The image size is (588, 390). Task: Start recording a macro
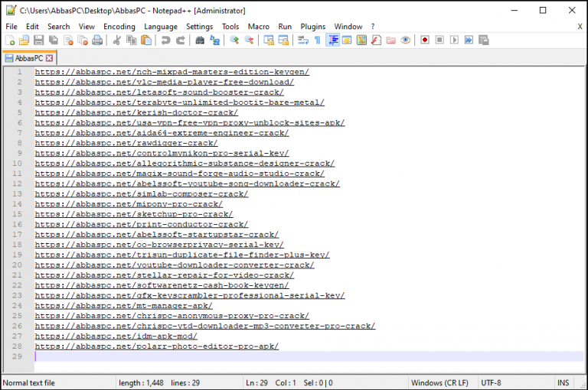(425, 40)
